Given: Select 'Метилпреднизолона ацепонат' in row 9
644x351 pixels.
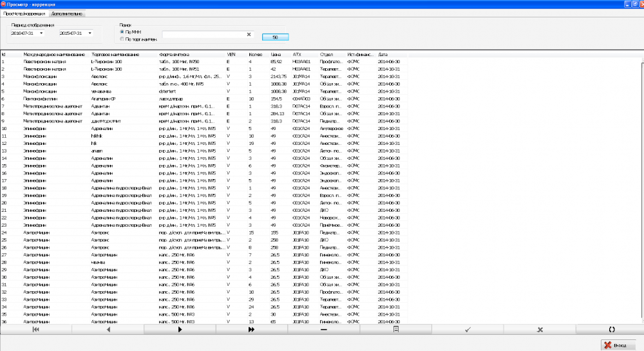Looking at the screenshot, I should tap(53, 121).
